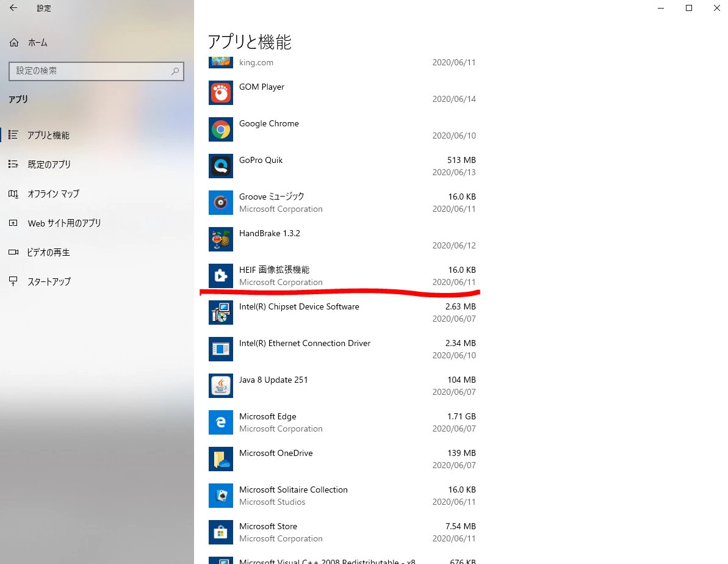This screenshot has height=564, width=728.
Task: Click the search magnifier icon
Action: click(175, 71)
